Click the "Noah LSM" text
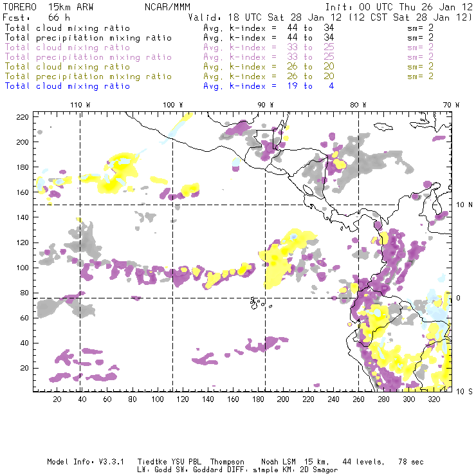Viewport: 476px width, 476px height. pos(279,462)
